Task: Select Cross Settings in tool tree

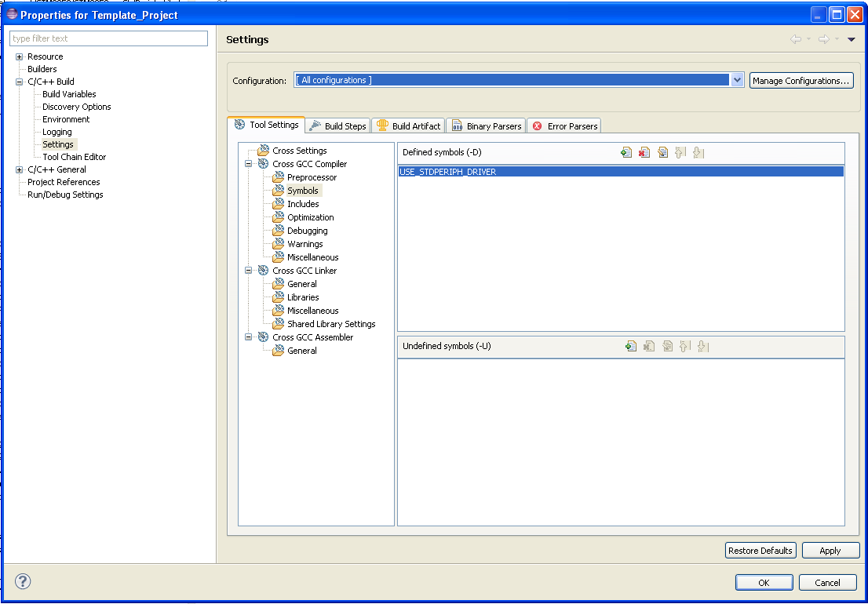Action: (x=300, y=151)
